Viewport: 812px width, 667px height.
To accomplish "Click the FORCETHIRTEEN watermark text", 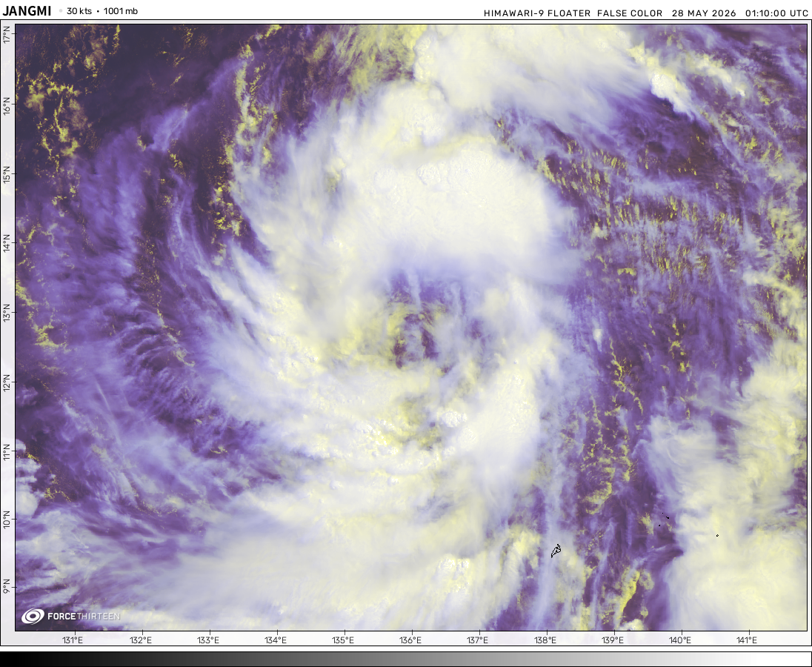I will coord(84,617).
